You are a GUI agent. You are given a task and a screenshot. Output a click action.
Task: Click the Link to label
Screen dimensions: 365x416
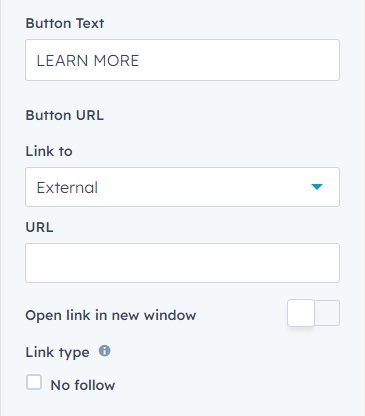49,151
